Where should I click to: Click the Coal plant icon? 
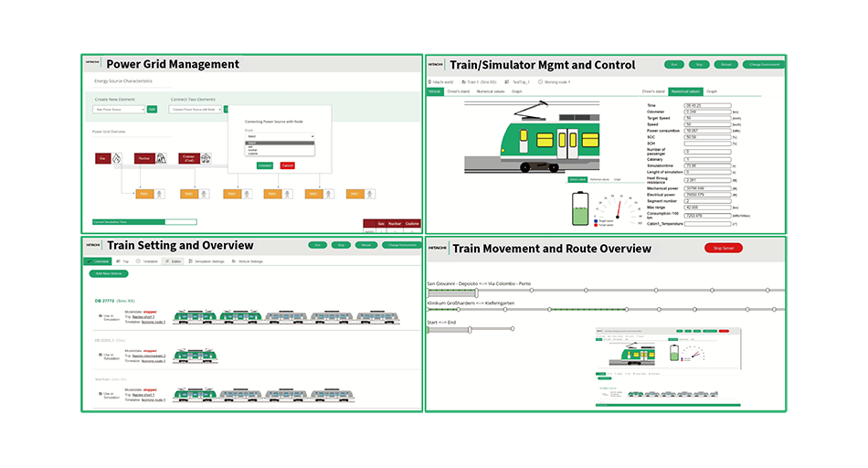point(206,158)
